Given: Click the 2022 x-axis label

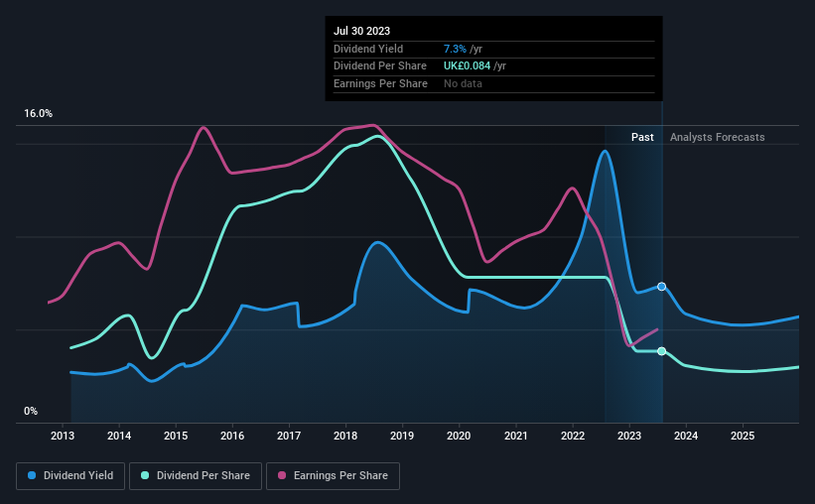Looking at the screenshot, I should 573,436.
